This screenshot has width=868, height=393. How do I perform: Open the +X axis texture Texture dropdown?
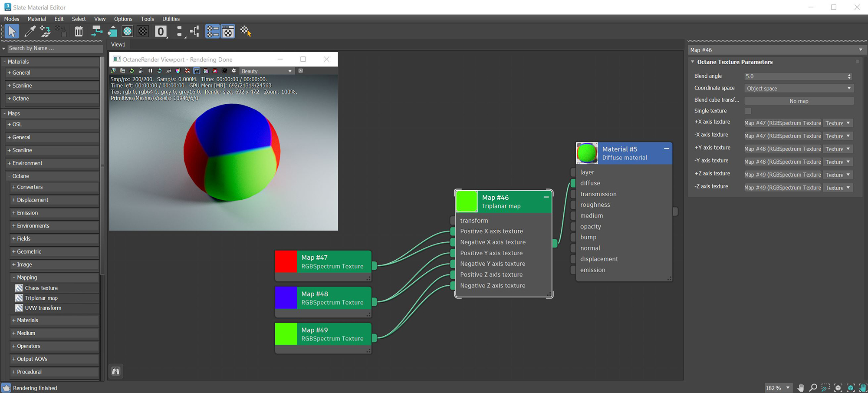coord(838,123)
